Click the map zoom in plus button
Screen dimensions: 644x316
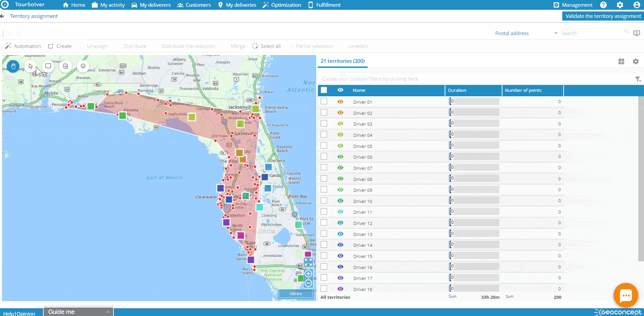click(x=308, y=274)
